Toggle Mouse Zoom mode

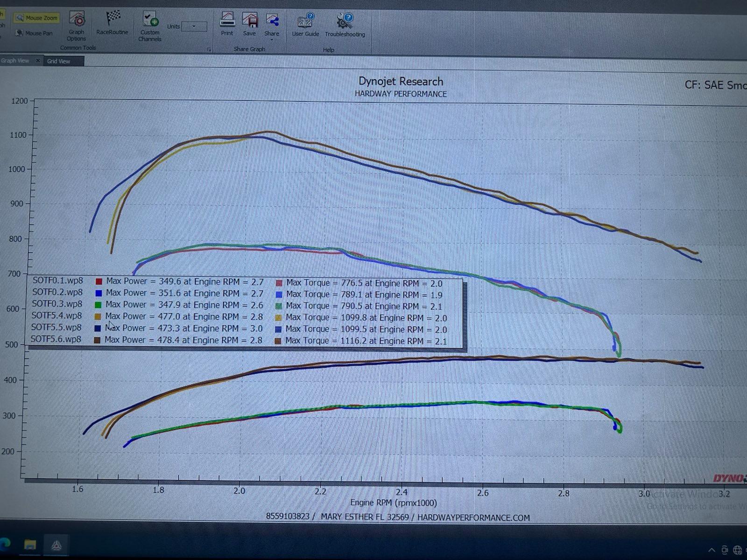click(37, 18)
